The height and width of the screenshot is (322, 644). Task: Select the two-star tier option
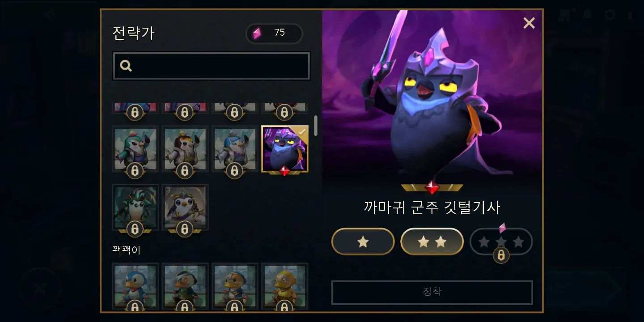[x=432, y=241]
